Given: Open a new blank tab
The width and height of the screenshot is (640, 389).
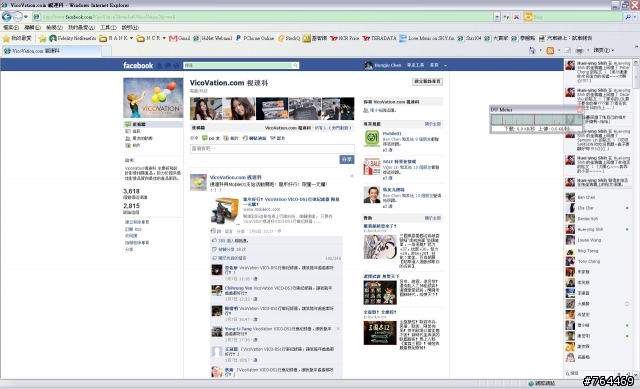Looking at the screenshot, I should [106, 51].
